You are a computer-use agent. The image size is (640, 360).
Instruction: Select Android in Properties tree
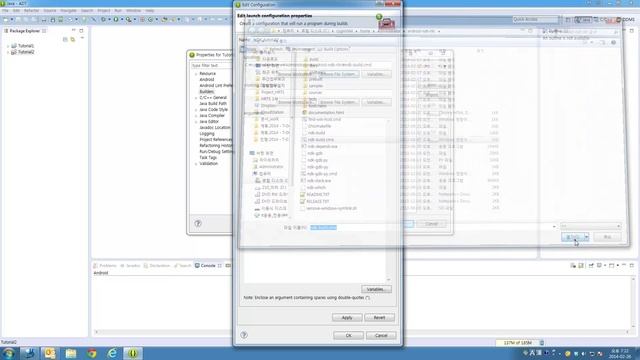tap(207, 80)
